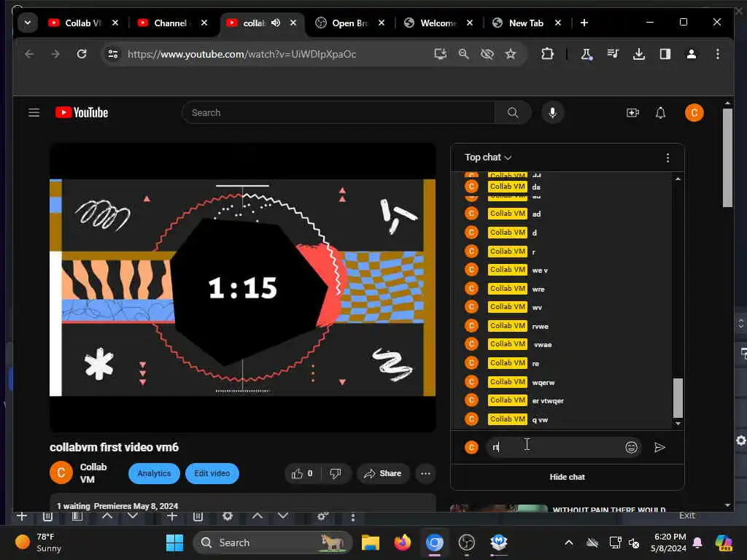The image size is (747, 560).
Task: Click the Edit video button
Action: tap(212, 473)
